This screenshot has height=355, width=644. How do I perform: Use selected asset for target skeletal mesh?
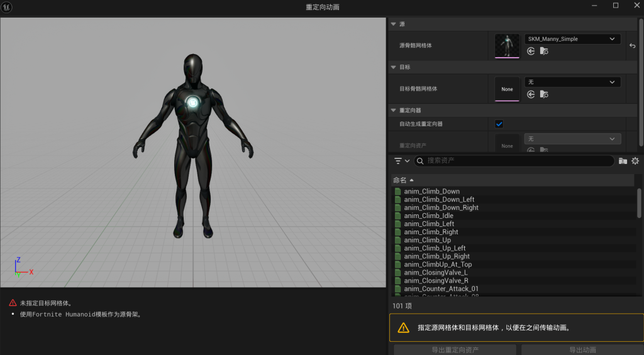[x=531, y=94]
